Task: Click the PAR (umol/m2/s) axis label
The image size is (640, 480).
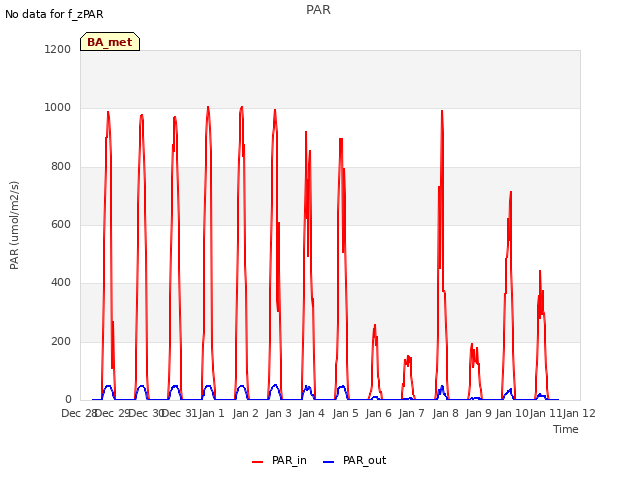Action: [14, 225]
